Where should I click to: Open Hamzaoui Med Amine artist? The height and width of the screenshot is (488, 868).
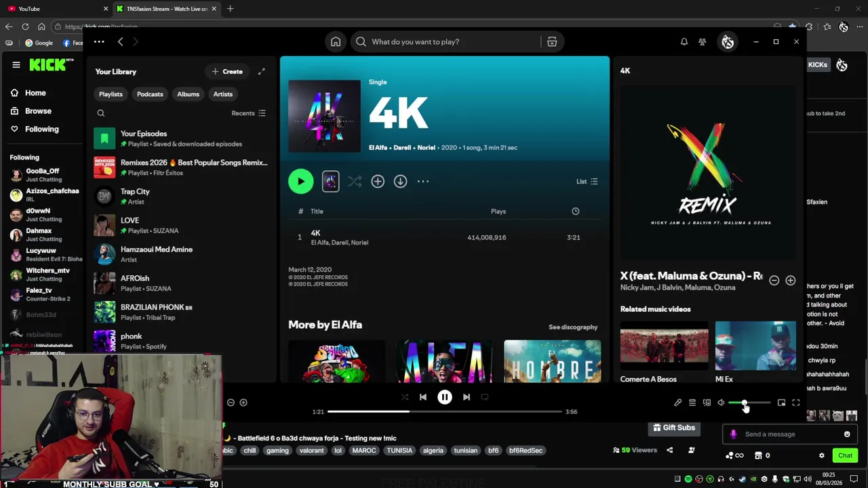(181, 254)
